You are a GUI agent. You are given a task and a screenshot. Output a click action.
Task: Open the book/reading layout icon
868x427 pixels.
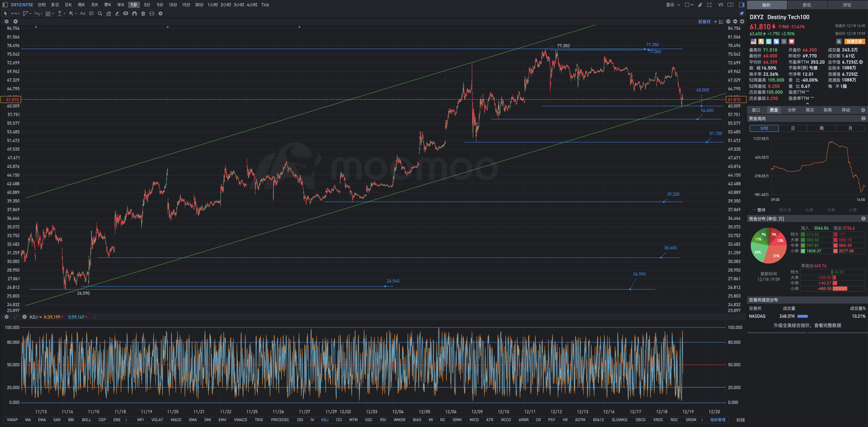click(x=730, y=5)
